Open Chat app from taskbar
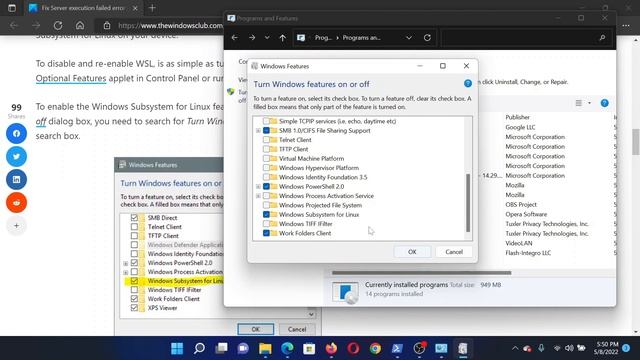 click(243, 348)
